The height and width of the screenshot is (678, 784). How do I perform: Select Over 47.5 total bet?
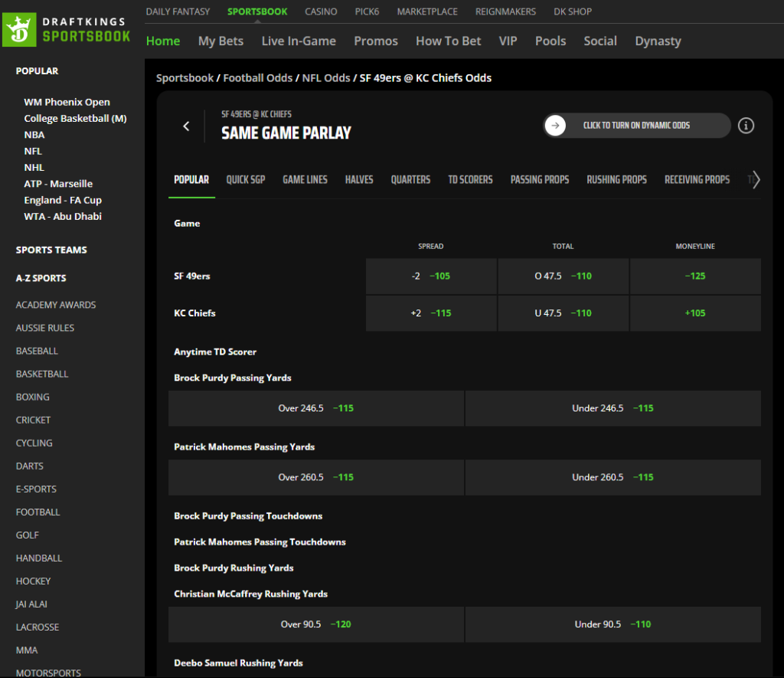[563, 277]
